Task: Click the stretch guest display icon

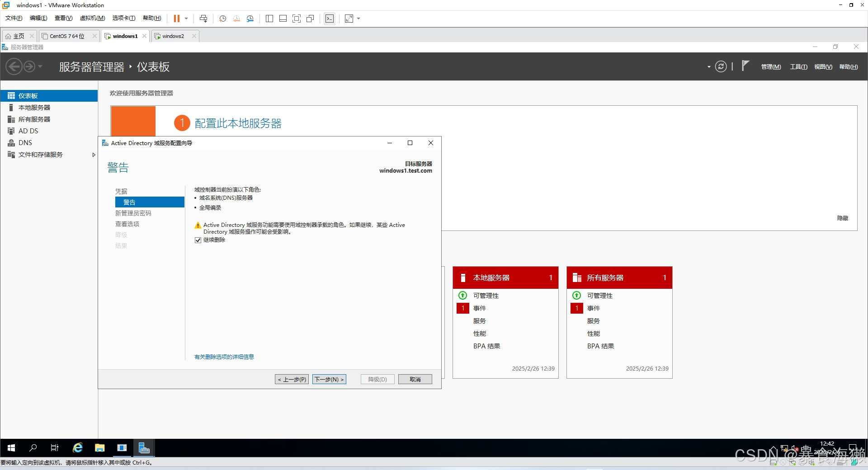Action: click(x=349, y=19)
